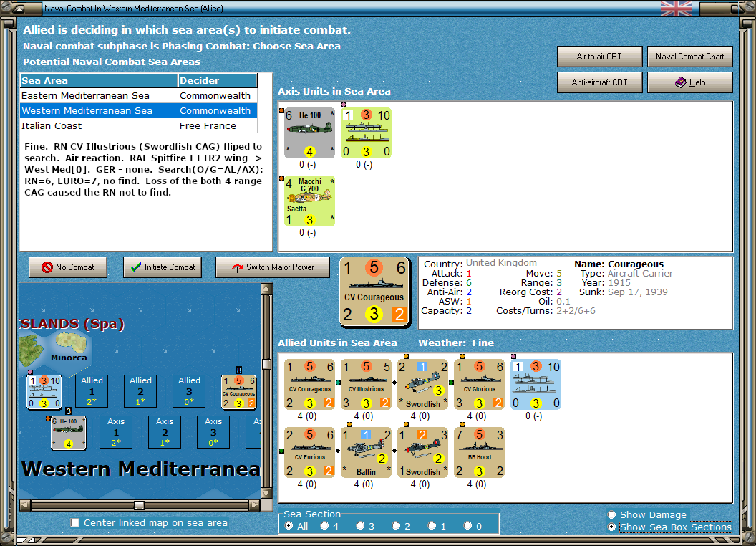Click the CV Courageous counter on the map

pos(238,392)
